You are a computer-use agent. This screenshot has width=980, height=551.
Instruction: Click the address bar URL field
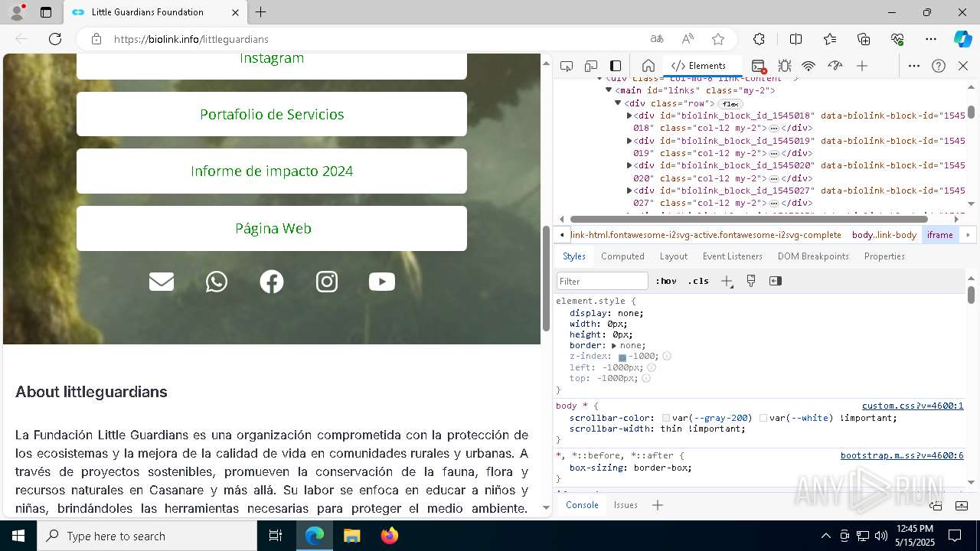tap(375, 39)
